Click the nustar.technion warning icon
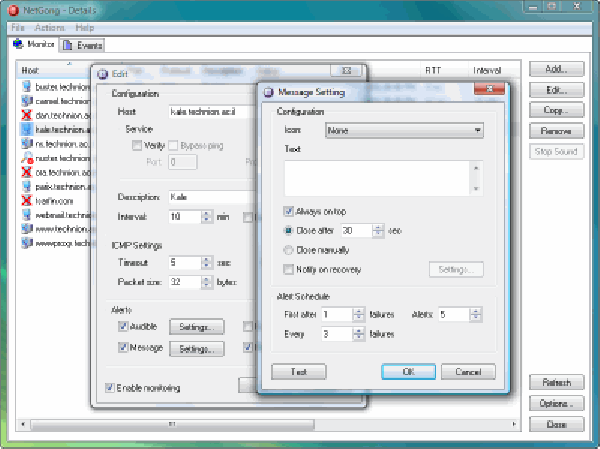 [x=27, y=158]
